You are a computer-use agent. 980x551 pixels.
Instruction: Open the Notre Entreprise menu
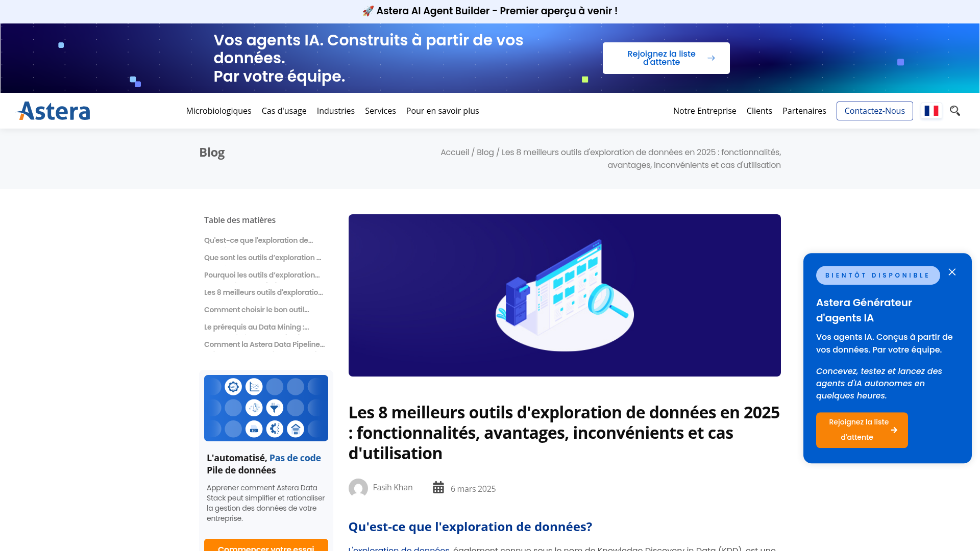pos(704,111)
